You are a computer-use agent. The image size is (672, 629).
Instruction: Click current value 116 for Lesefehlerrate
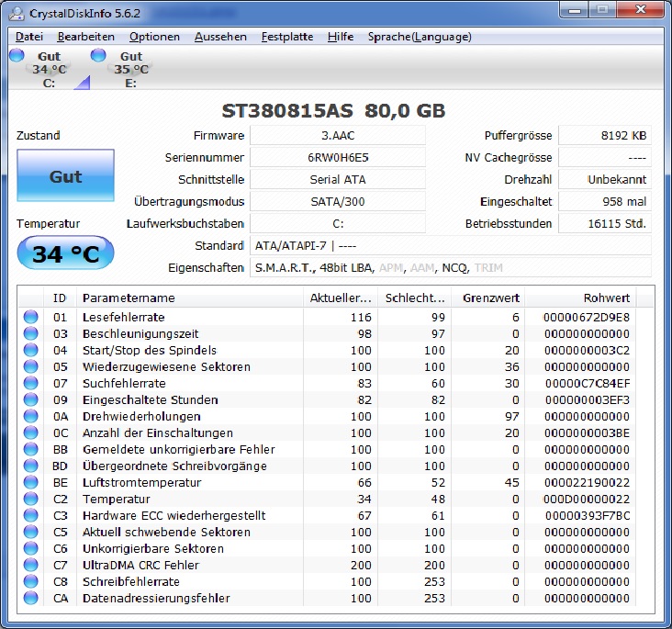coord(361,318)
